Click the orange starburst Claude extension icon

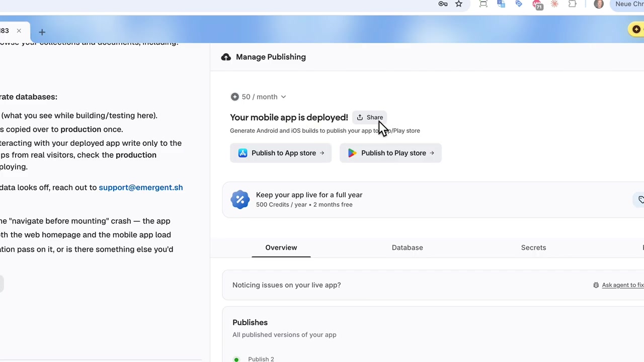point(554,4)
